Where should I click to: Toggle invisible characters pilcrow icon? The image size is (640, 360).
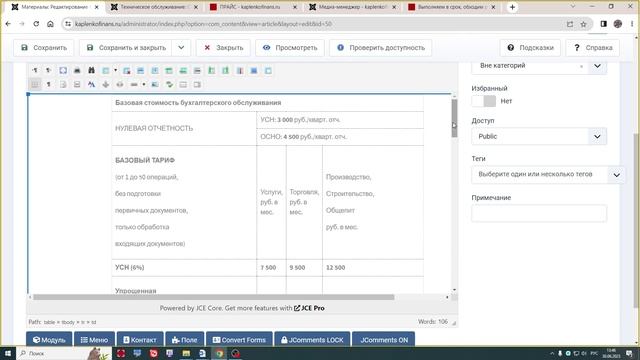pos(49,84)
